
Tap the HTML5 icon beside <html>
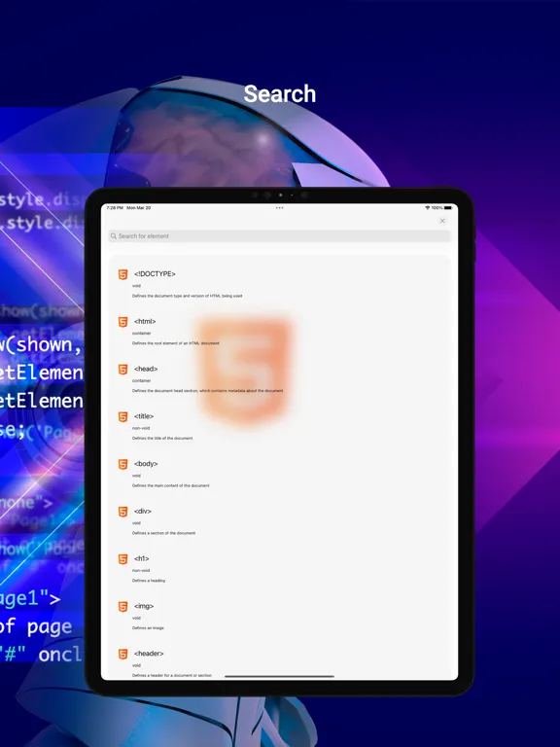[122, 322]
